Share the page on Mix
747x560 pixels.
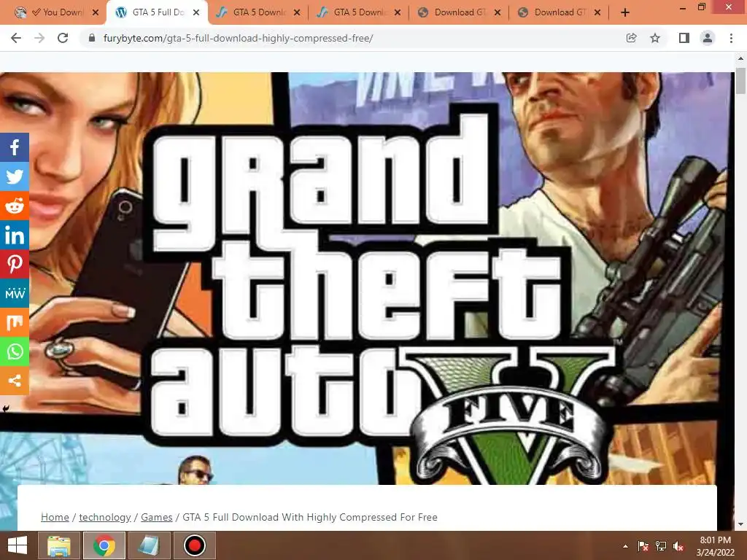point(15,322)
